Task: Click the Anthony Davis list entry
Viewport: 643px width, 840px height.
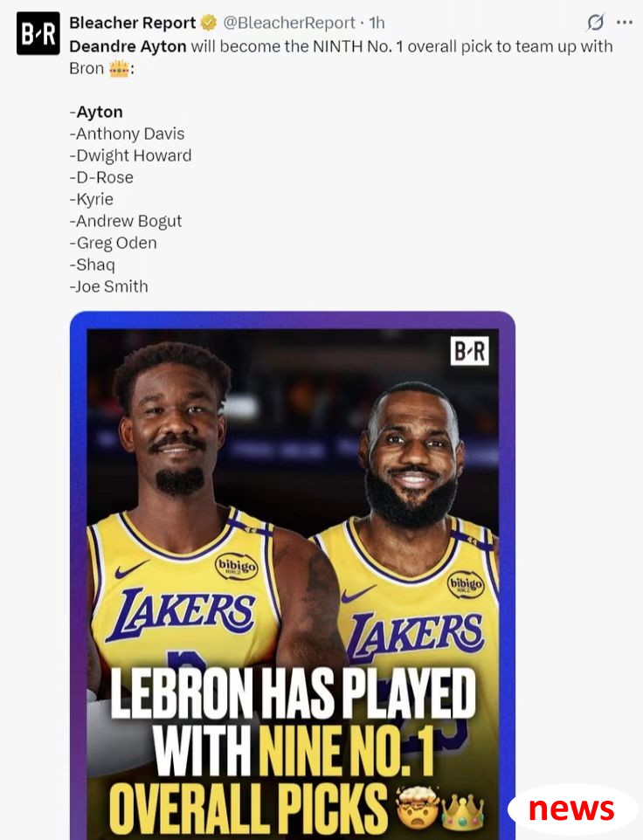Action: pos(127,134)
